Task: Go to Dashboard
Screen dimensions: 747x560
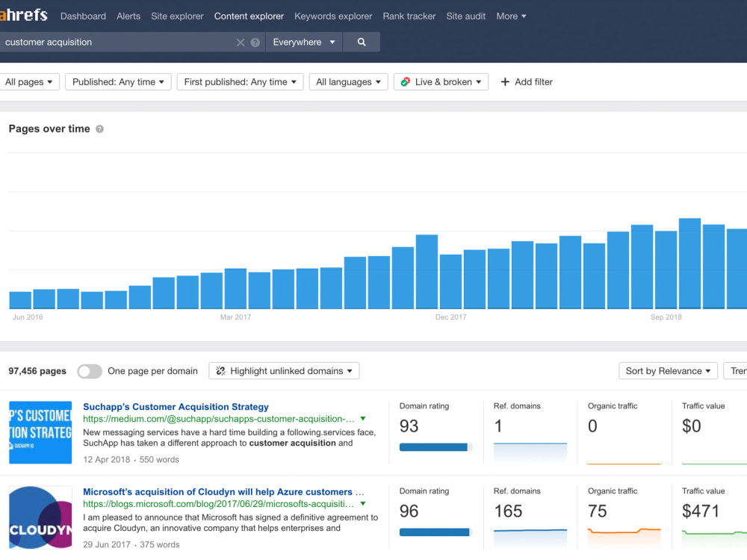Action: (84, 16)
